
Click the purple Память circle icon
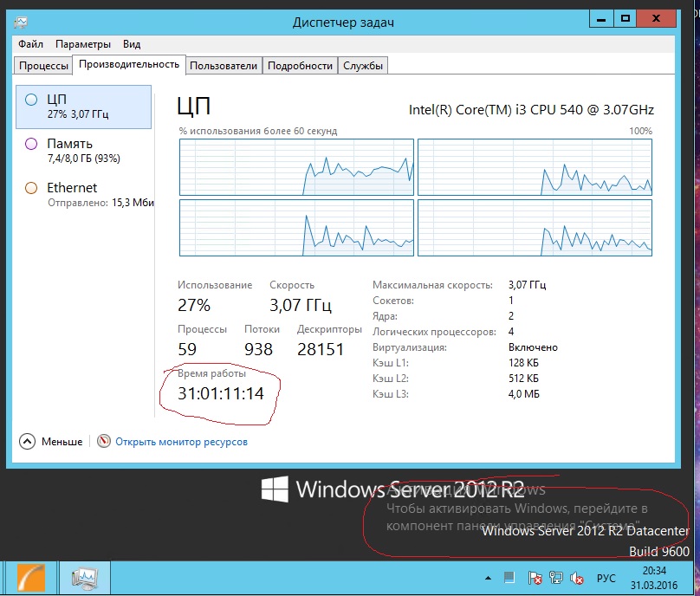pyautogui.click(x=31, y=144)
